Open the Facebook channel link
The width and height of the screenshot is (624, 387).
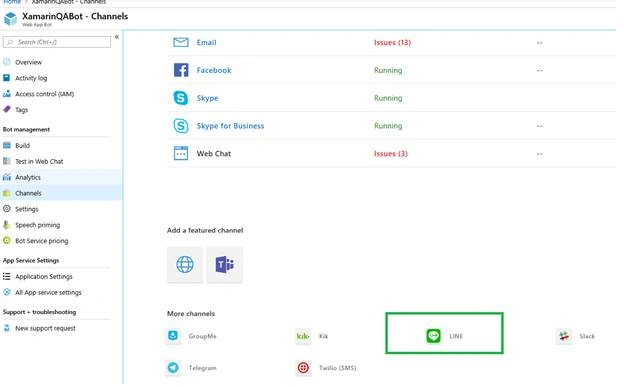click(x=214, y=70)
